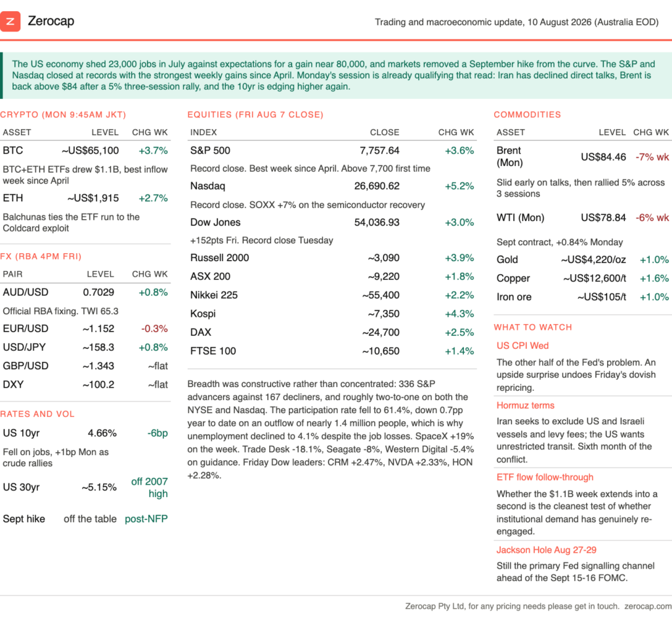Select the EQUITIES (FRI AUG 7 CLOSE) heading
672x623 pixels.
(255, 115)
